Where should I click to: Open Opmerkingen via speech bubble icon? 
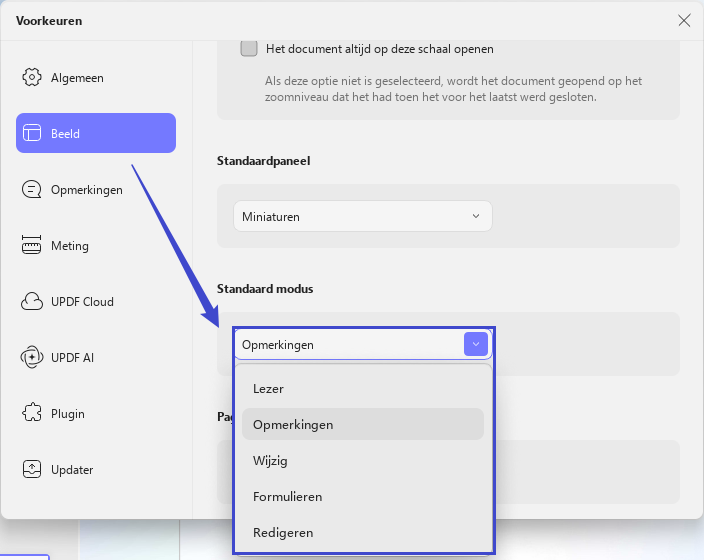point(31,189)
